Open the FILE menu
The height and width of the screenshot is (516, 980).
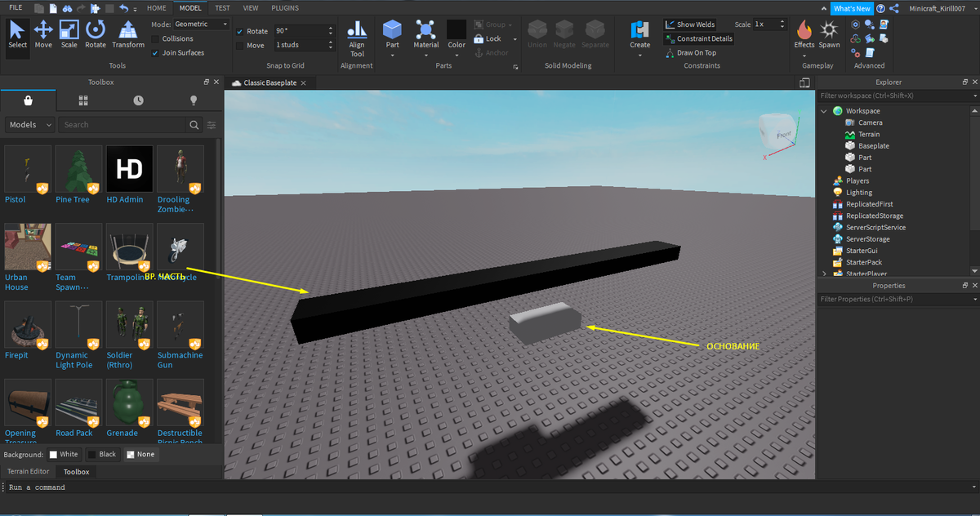[16, 7]
